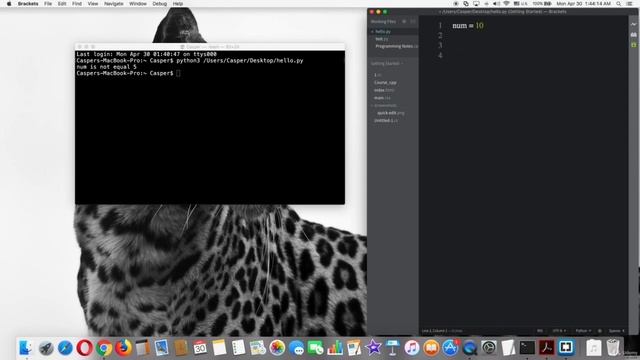Open Numbers from the Dock
This screenshot has width=640, height=360.
(335, 348)
